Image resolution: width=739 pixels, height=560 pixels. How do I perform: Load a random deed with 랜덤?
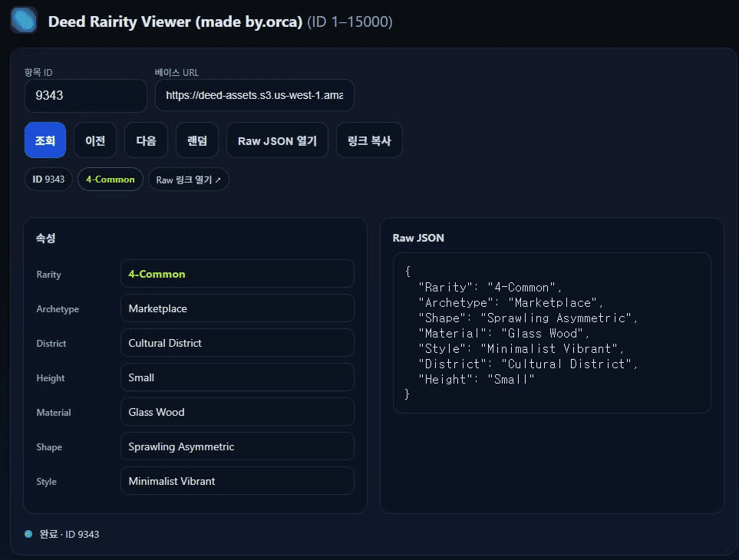pos(197,140)
